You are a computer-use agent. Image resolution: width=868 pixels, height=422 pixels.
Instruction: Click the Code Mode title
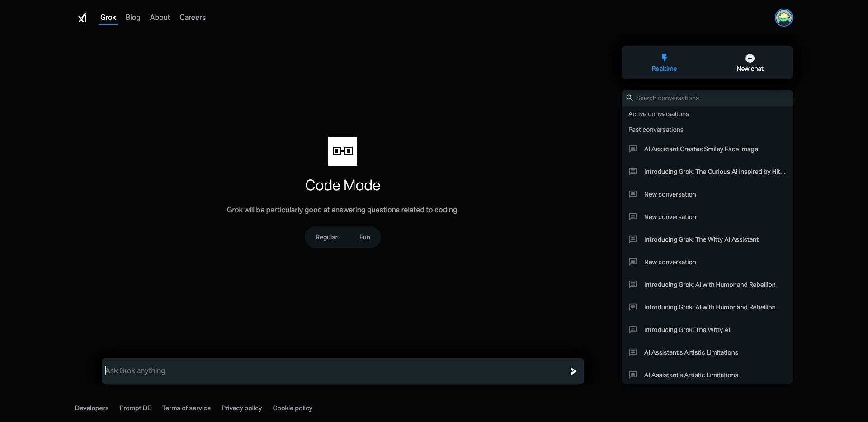342,185
